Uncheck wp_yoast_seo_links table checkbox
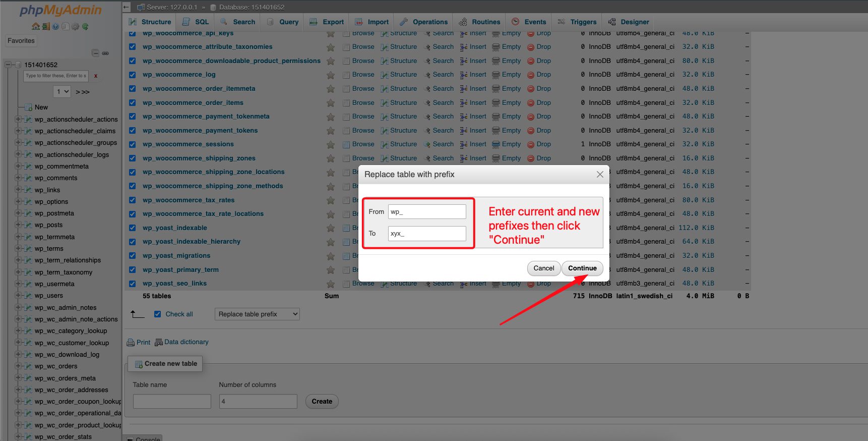This screenshot has width=868, height=441. tap(132, 284)
